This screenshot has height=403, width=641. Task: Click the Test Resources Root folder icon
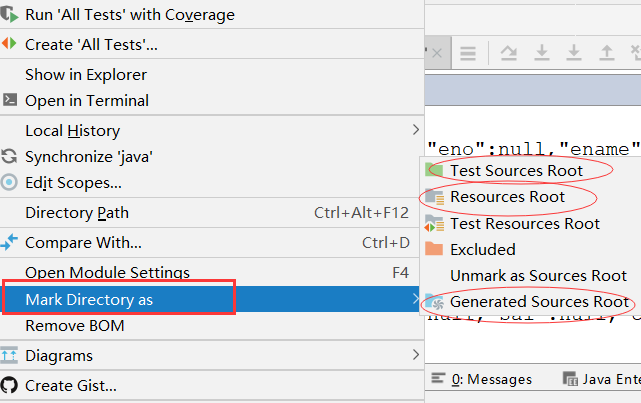click(x=434, y=223)
